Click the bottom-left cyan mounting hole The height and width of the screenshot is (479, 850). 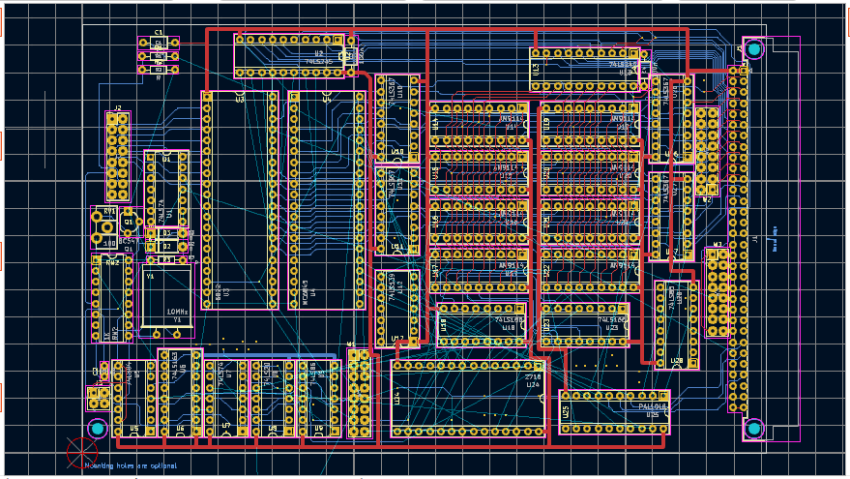click(x=98, y=429)
